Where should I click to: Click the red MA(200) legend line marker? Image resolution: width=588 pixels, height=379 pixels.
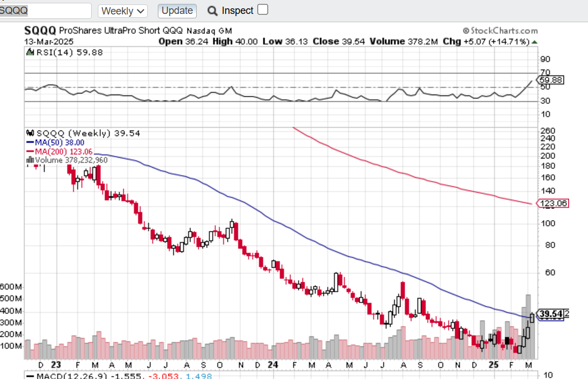(30, 151)
